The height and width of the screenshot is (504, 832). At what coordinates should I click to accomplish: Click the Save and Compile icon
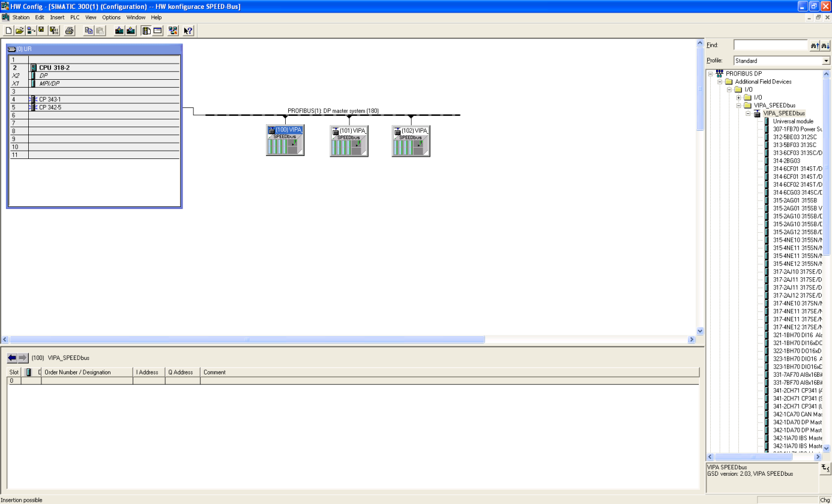coord(54,30)
